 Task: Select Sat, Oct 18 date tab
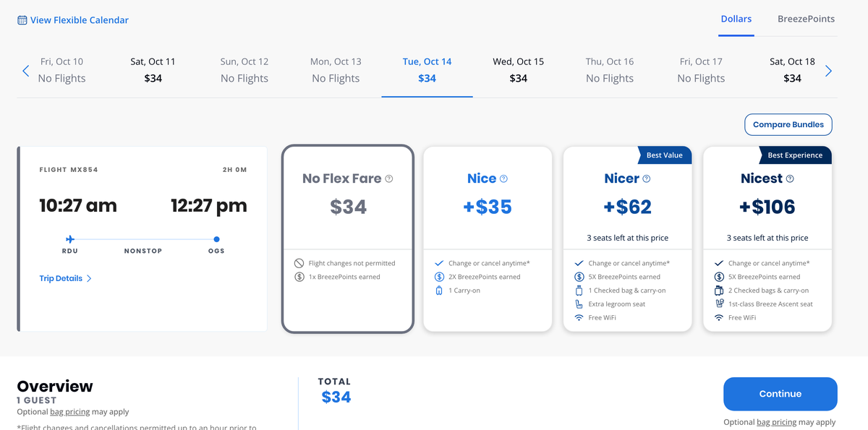(792, 70)
